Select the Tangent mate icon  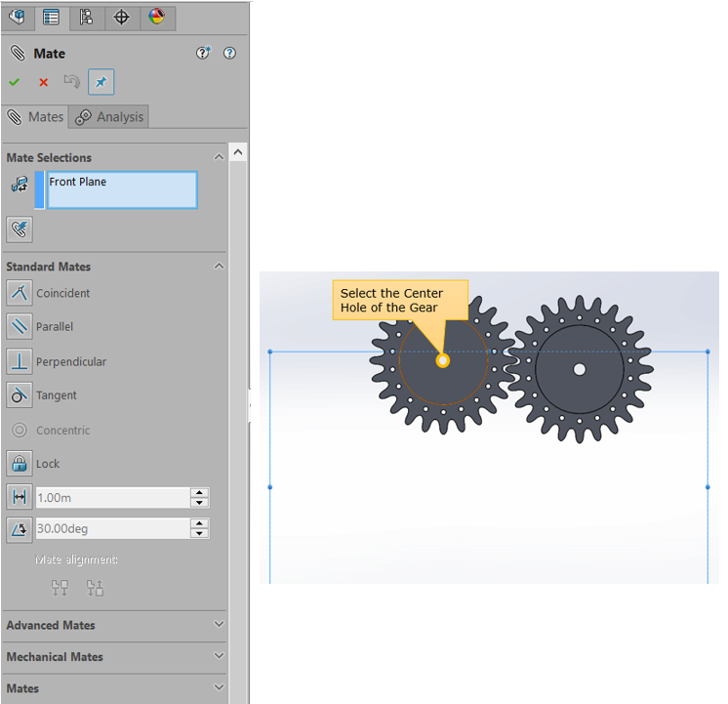[x=20, y=395]
